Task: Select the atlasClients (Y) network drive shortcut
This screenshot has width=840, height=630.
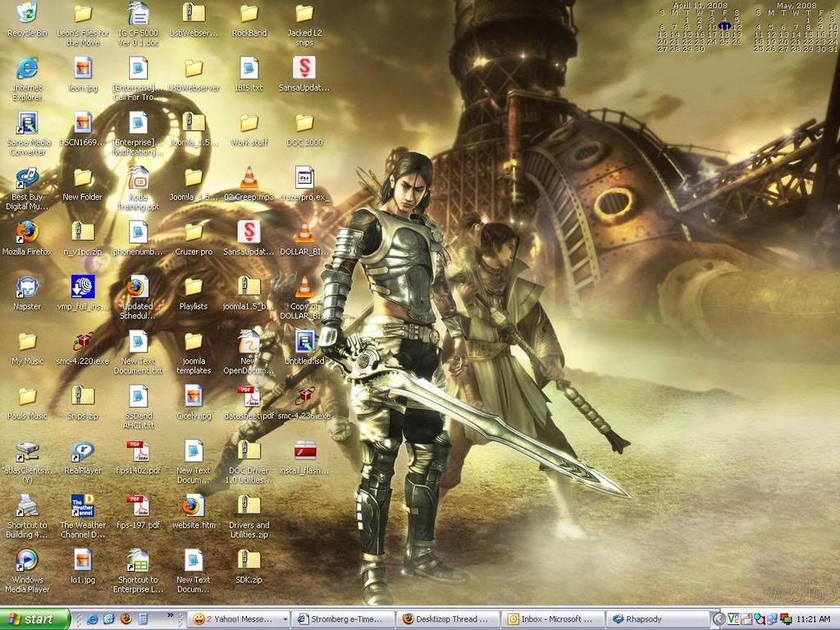Action: (27, 462)
